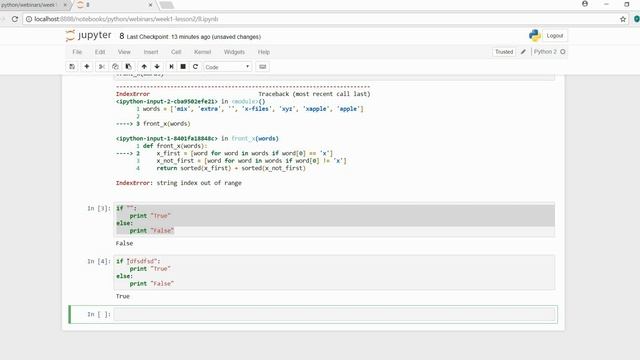Open command palette keyboard icon
Viewport: 640px width, 360px height.
(262, 67)
